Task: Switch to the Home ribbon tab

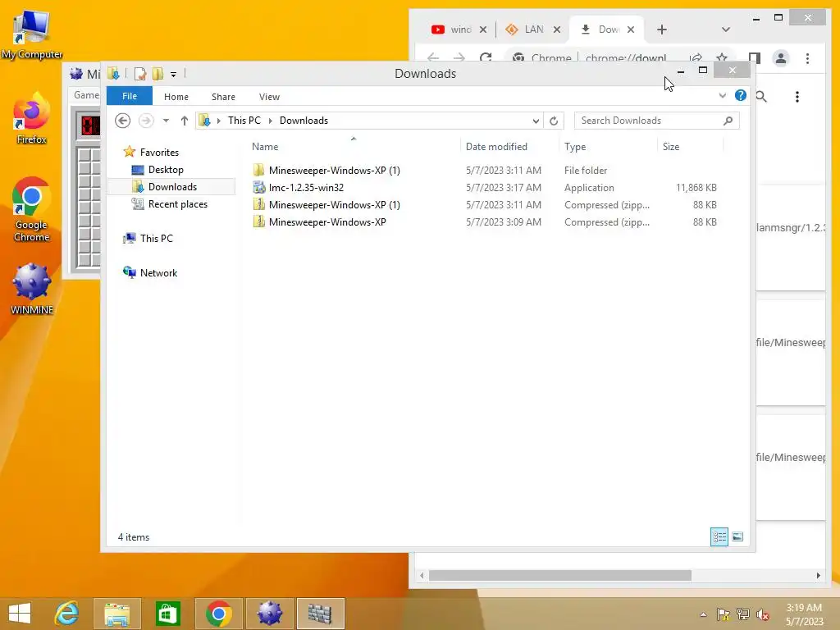Action: pyautogui.click(x=176, y=97)
